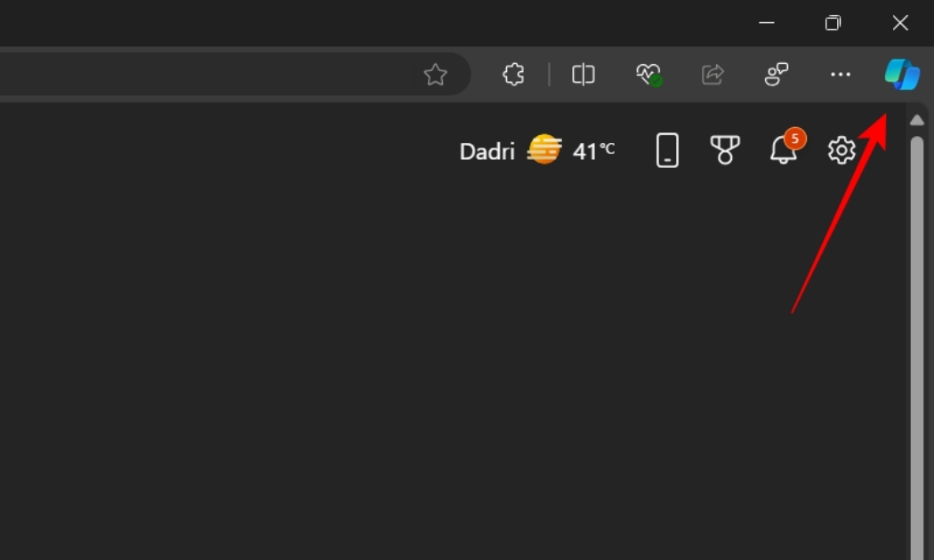Click the mobile phone icon near weather
934x560 pixels.
coord(666,150)
